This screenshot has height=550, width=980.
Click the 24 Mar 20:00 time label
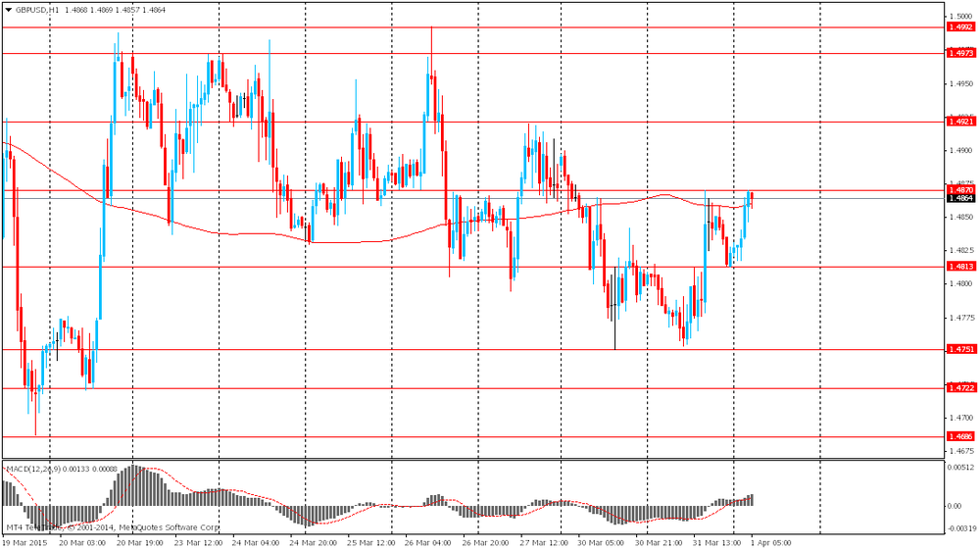[314, 543]
